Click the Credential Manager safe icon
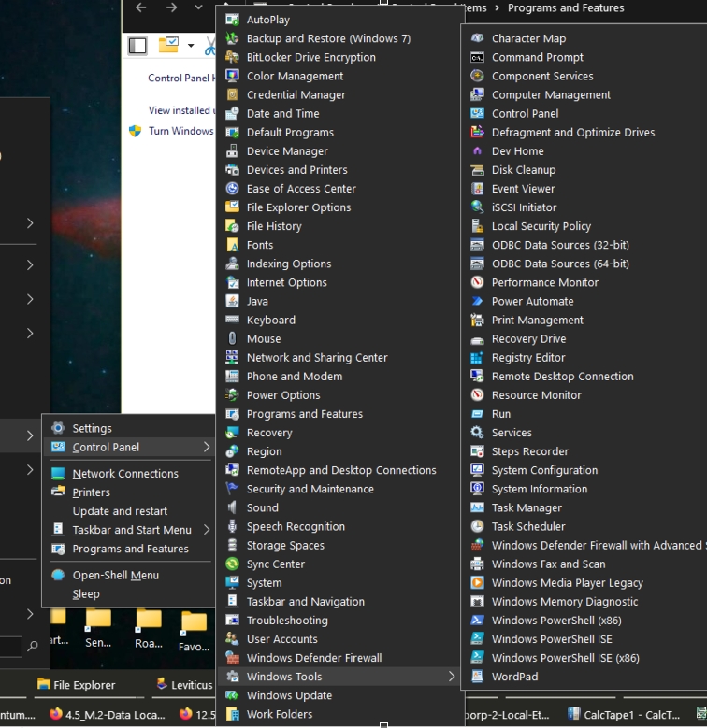707x728 pixels. [232, 94]
